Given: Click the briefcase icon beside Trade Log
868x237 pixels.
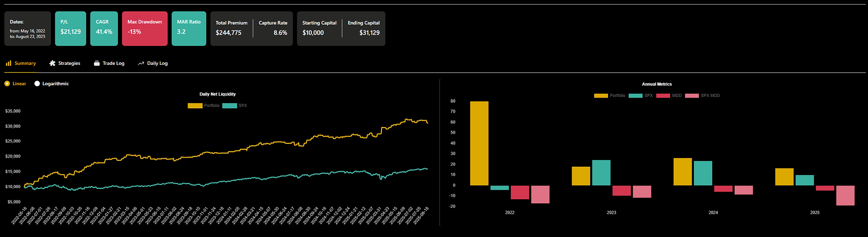Looking at the screenshot, I should 97,64.
